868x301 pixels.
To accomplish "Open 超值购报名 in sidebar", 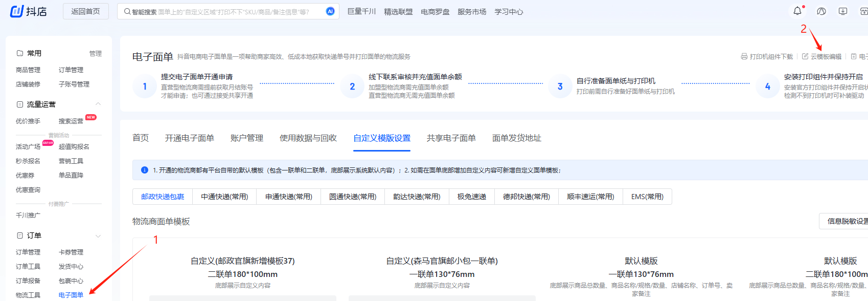I will 74,146.
